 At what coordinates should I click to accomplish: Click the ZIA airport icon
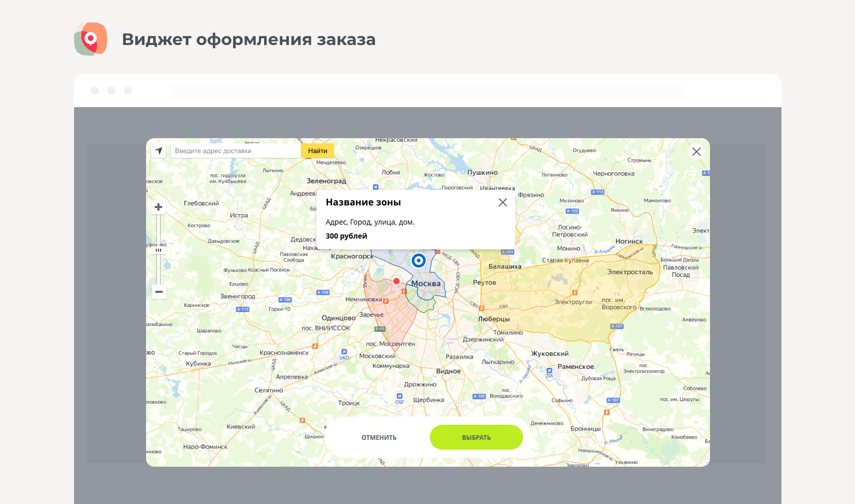coord(549,371)
